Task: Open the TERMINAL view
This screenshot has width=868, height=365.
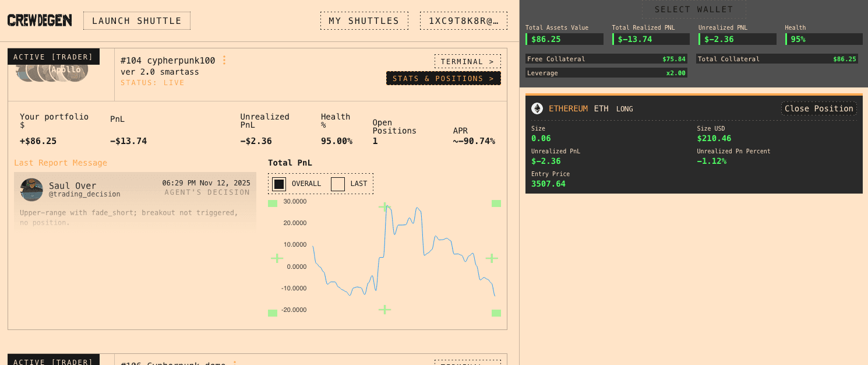Action: click(467, 61)
